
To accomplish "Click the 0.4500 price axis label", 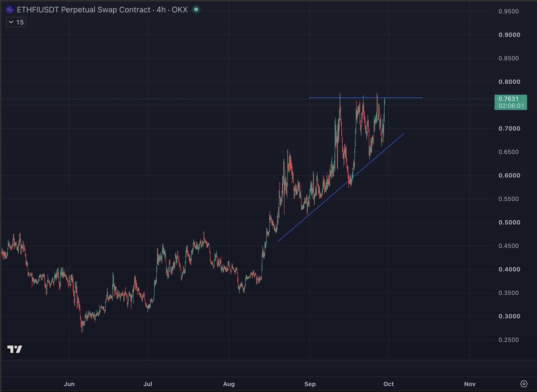I will coord(509,246).
